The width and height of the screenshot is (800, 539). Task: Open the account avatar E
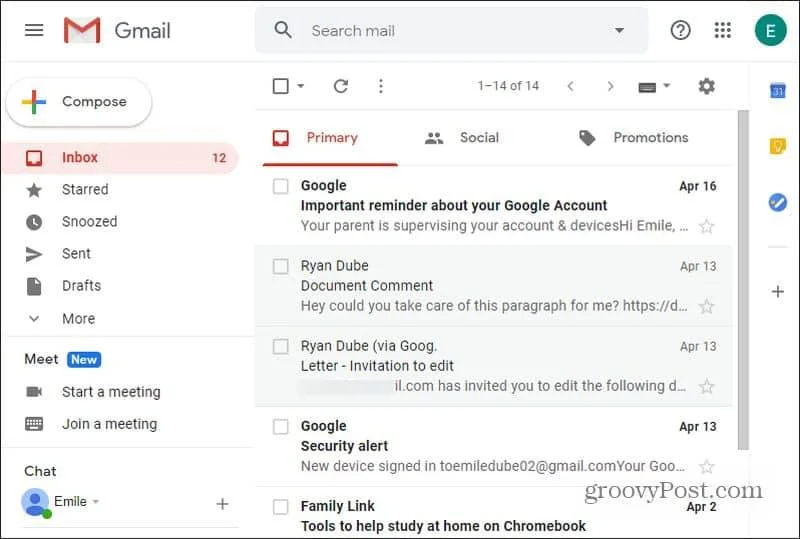point(770,30)
